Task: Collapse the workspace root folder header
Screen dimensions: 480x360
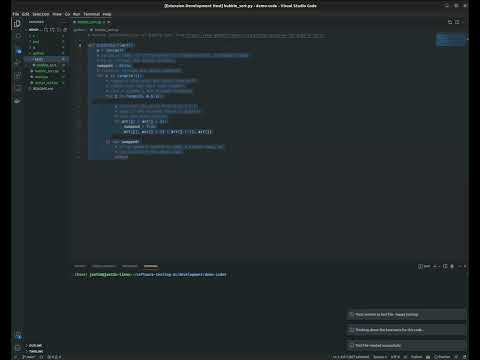Action: pos(33,30)
